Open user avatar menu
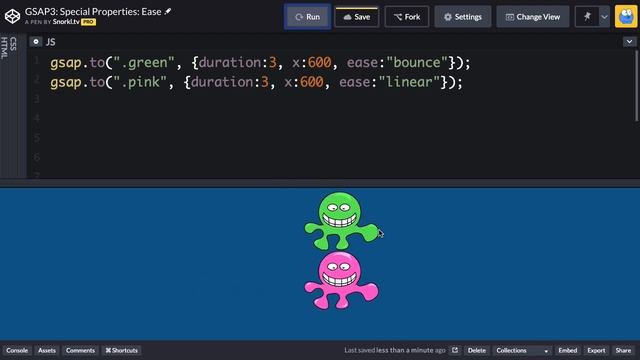Screen dimensions: 640x360 [626, 17]
